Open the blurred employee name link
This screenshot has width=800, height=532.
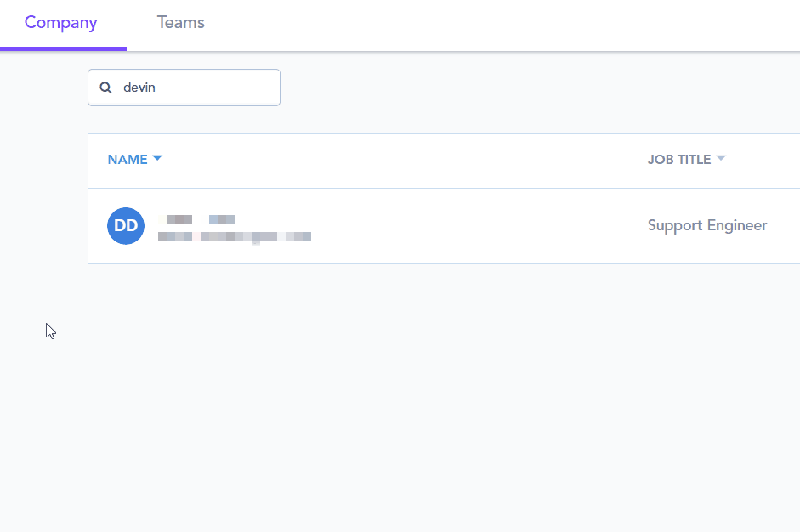[x=196, y=219]
